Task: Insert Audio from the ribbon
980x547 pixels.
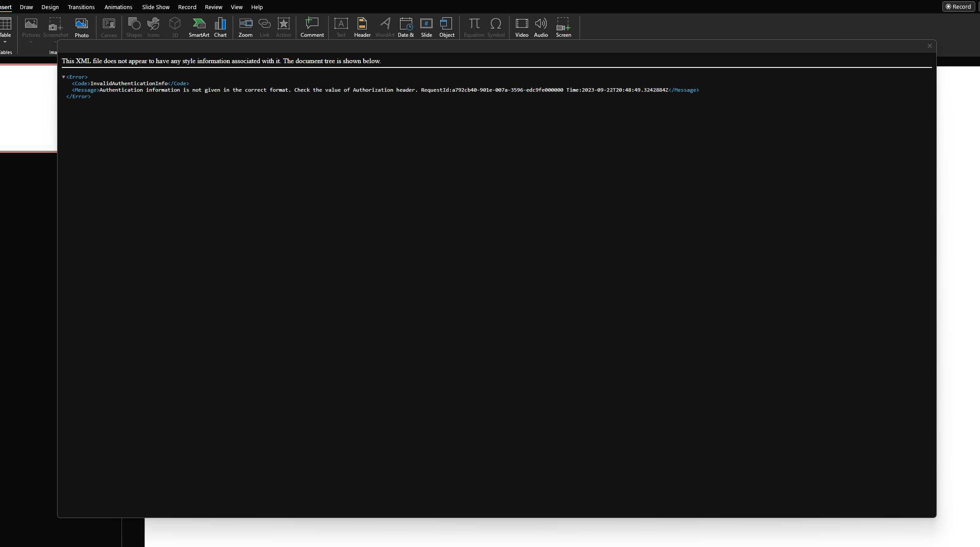Action: (541, 27)
